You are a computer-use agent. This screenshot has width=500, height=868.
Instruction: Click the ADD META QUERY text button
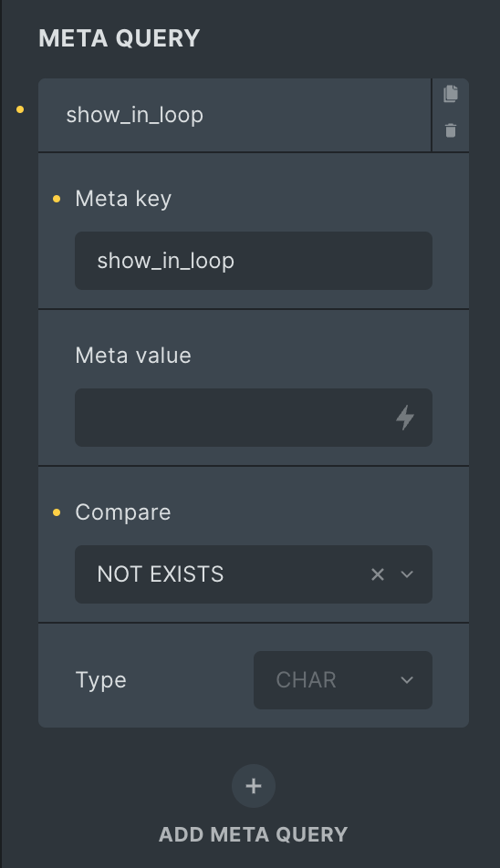(254, 834)
